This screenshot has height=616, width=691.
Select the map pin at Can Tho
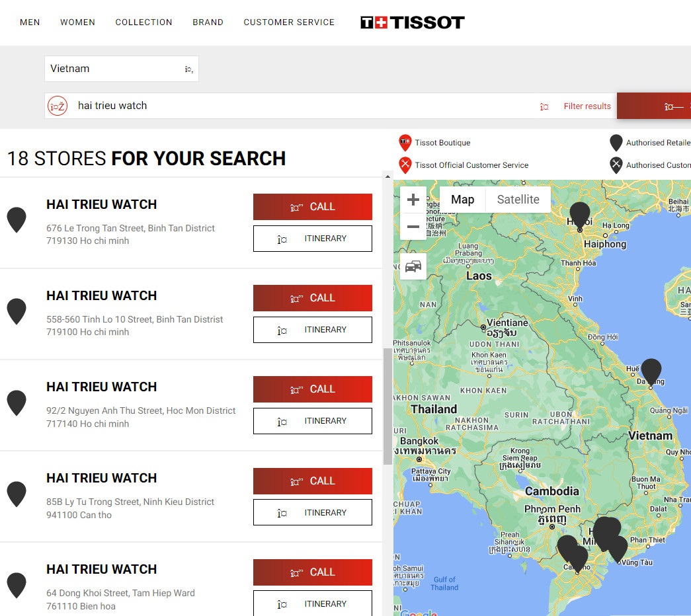click(578, 558)
